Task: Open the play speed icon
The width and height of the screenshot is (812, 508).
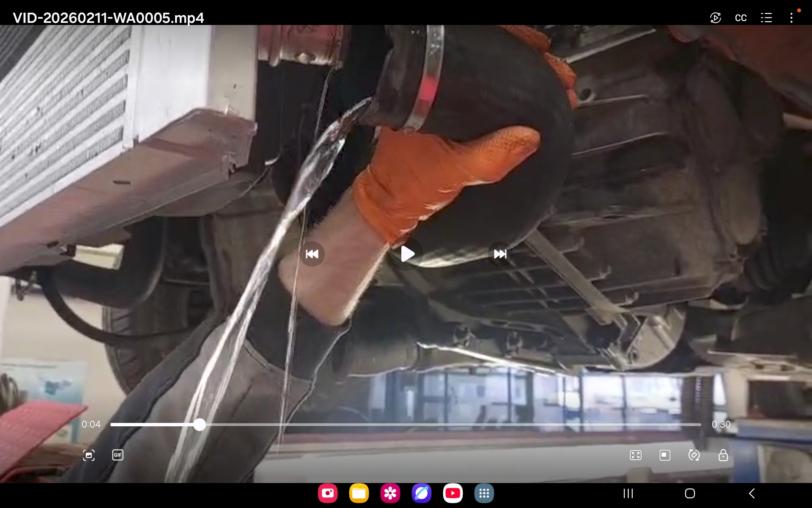Action: point(715,18)
